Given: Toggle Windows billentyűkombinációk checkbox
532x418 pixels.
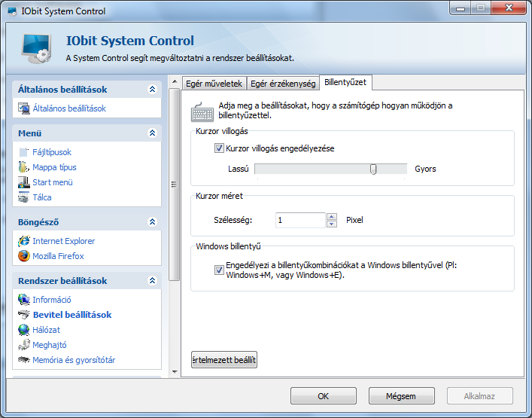Looking at the screenshot, I should [x=219, y=270].
